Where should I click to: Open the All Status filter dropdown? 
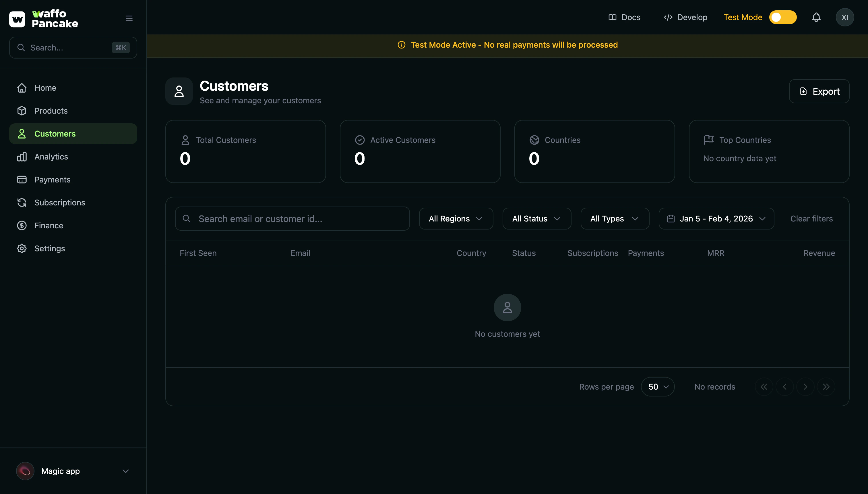536,219
